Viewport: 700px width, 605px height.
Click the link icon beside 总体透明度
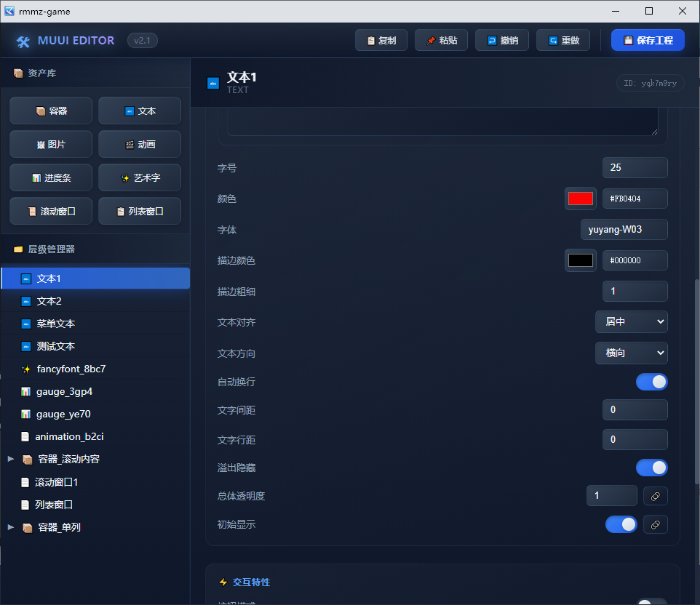pyautogui.click(x=656, y=496)
